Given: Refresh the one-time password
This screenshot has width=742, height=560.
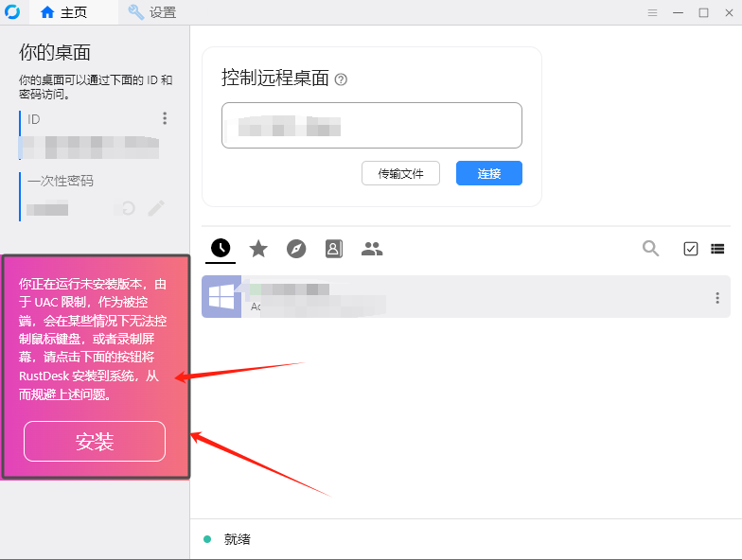Looking at the screenshot, I should pyautogui.click(x=128, y=208).
